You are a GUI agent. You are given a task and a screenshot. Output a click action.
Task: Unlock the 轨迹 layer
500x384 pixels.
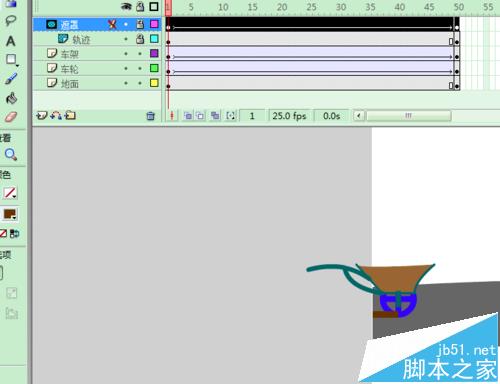click(x=140, y=39)
